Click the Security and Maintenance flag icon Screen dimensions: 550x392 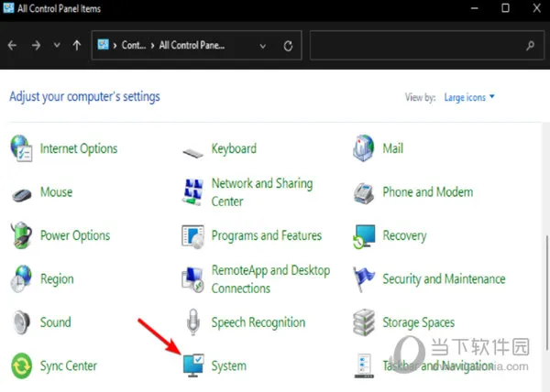(363, 278)
